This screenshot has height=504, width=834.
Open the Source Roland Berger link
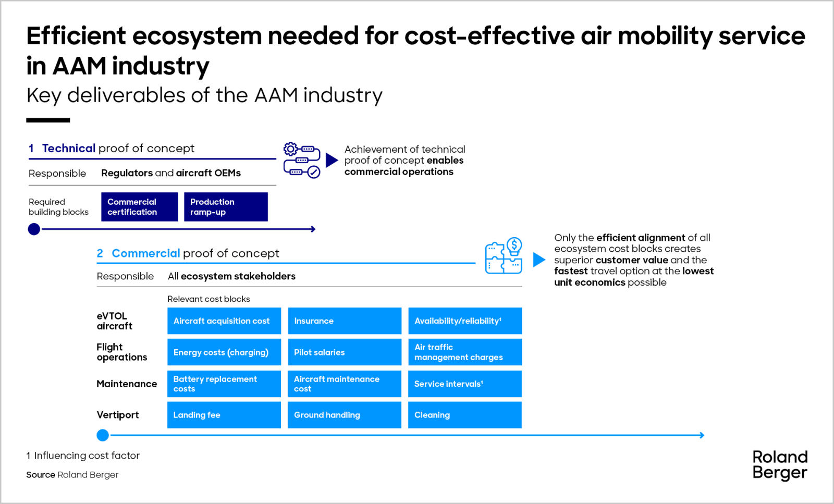[x=72, y=475]
